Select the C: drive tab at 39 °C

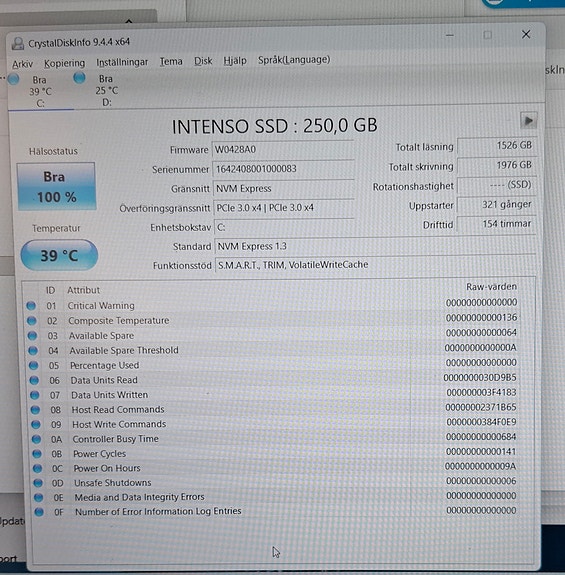(x=40, y=92)
